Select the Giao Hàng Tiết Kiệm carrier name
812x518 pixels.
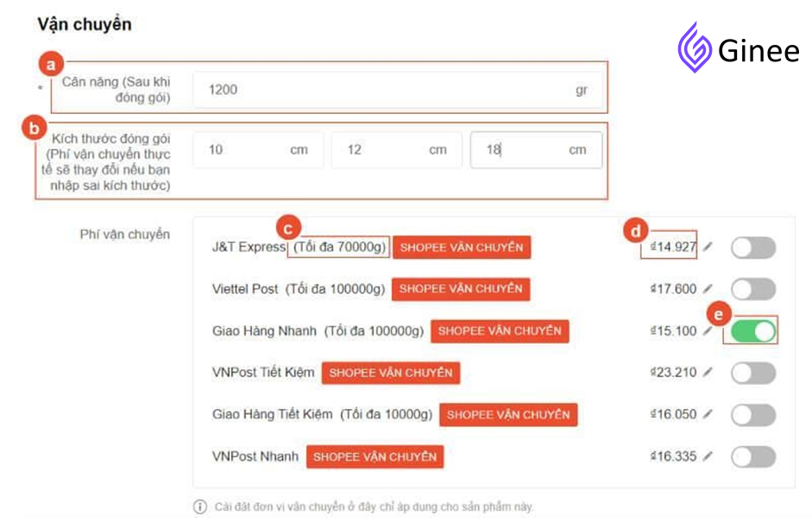click(x=273, y=414)
